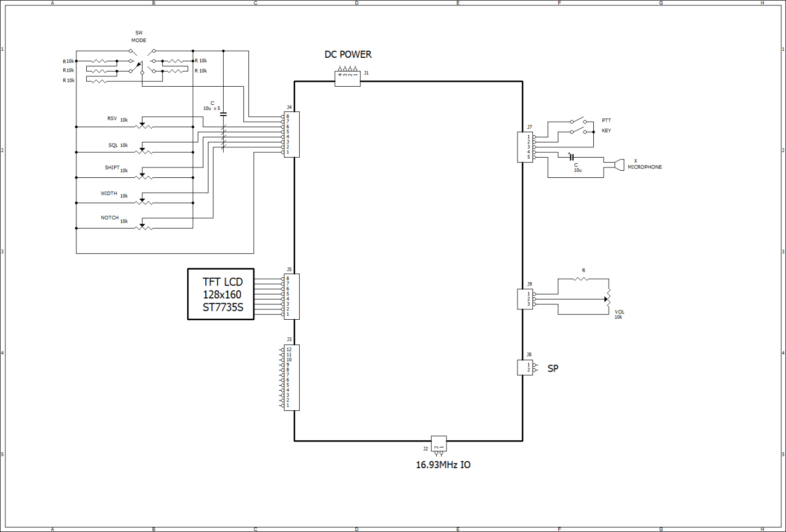Click the PTT label
Image resolution: width=786 pixels, height=532 pixels.
(606, 121)
